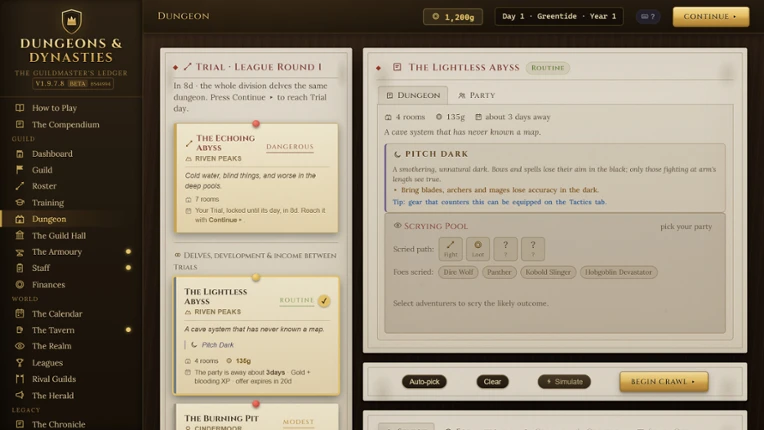Click the Hobgoblin Devastator foe chip
Viewport: 764px width, 430px height.
coord(618,272)
